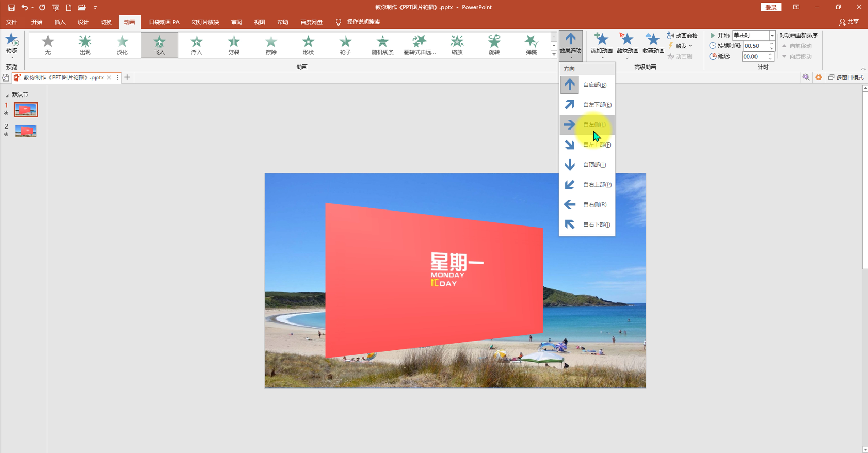Select slide 2 thumbnail
This screenshot has width=868, height=453.
point(26,131)
